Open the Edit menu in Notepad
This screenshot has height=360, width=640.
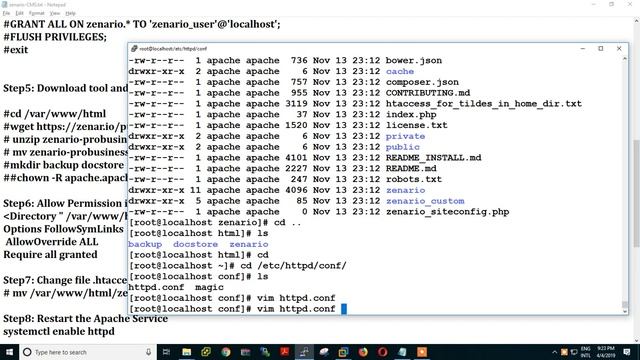tap(19, 13)
